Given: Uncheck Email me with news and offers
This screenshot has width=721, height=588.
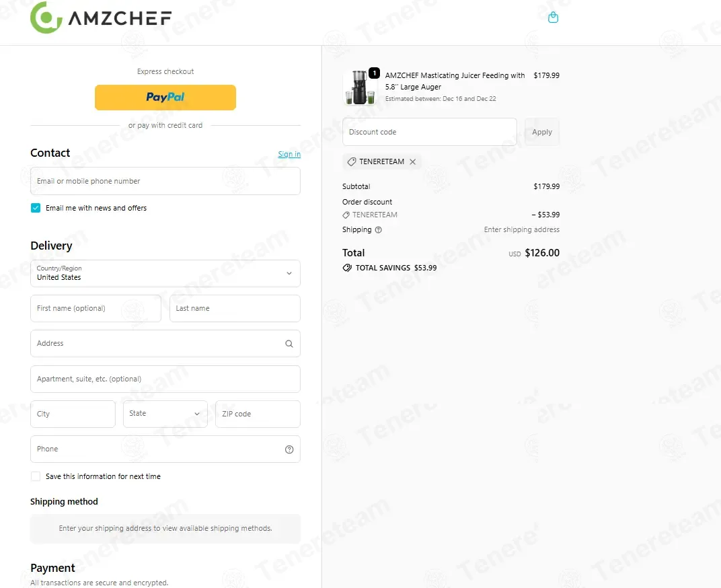Looking at the screenshot, I should [x=36, y=208].
